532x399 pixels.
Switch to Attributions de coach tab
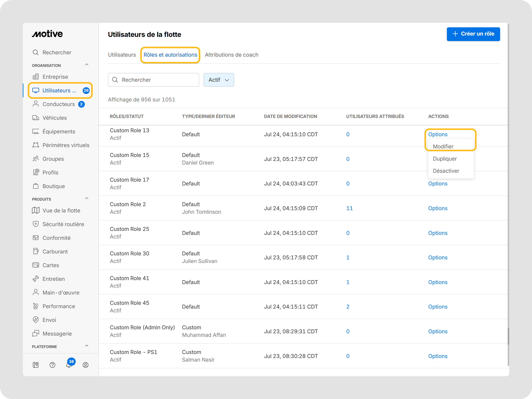tap(232, 55)
